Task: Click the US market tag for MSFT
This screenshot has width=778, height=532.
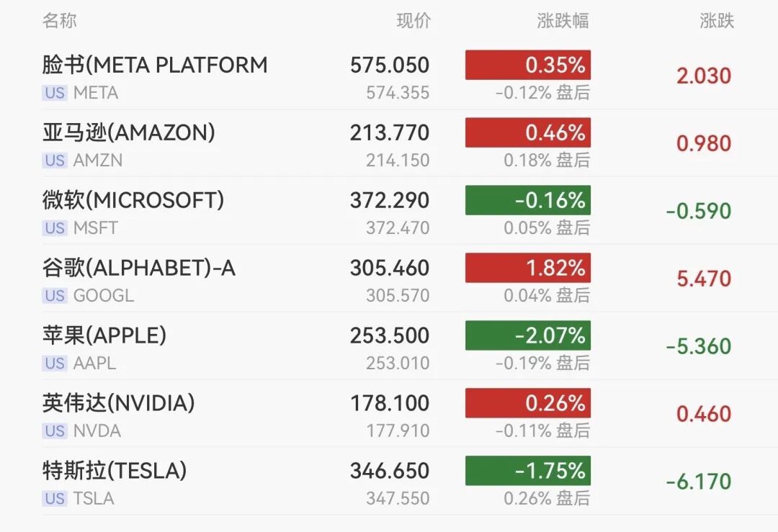Action: coord(55,228)
